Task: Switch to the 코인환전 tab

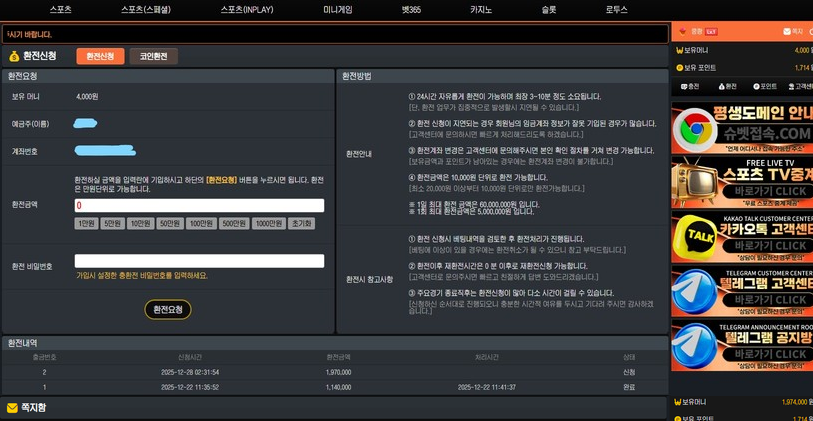Action: click(x=153, y=56)
